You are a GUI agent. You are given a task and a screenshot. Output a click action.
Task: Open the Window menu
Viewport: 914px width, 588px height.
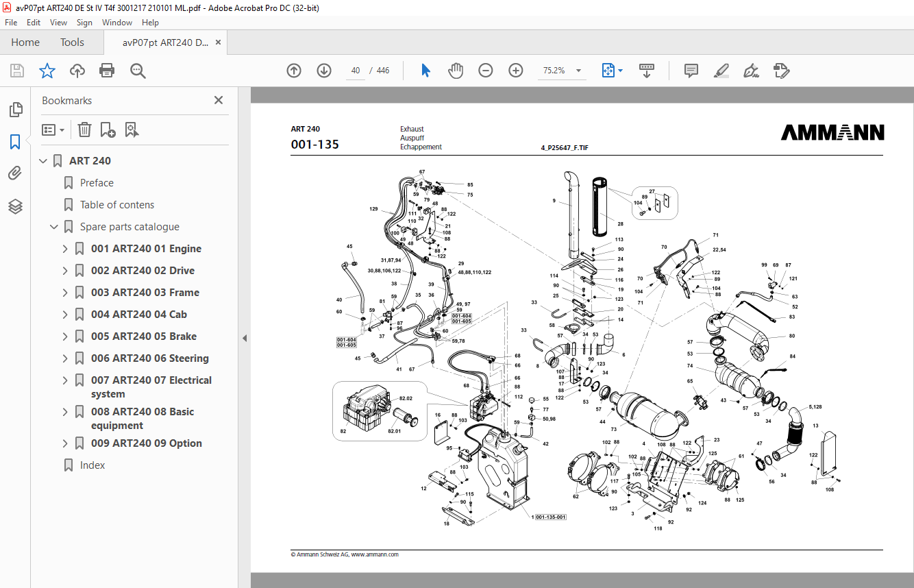(x=117, y=23)
